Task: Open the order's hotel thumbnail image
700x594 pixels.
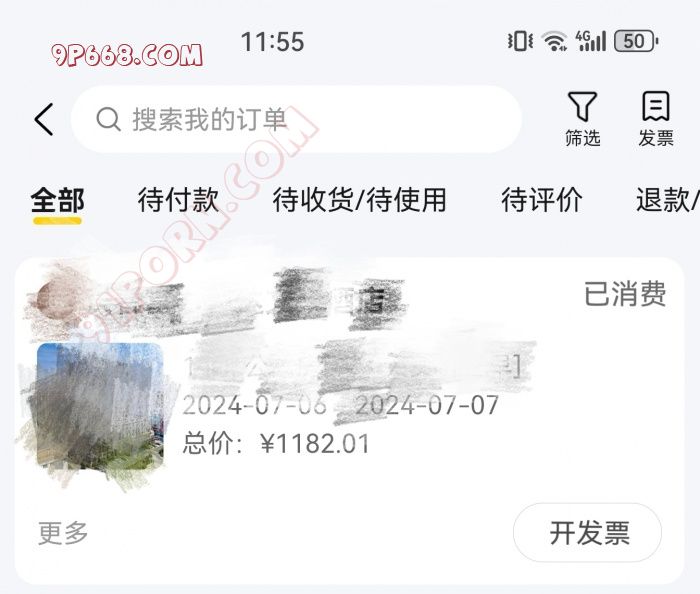Action: coord(100,406)
